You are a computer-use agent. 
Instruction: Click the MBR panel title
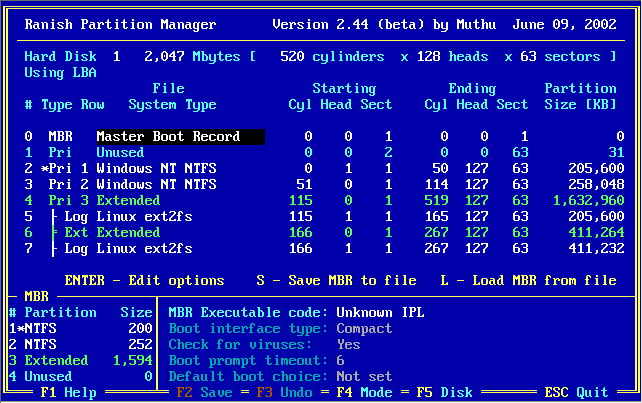tap(36, 297)
